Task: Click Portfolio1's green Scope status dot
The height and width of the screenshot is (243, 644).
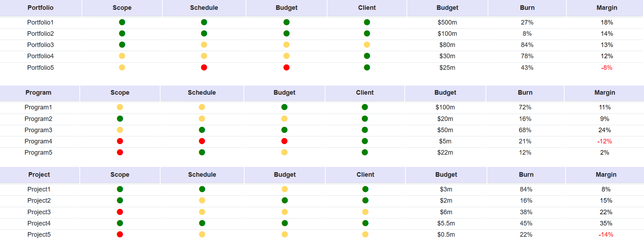Action: pyautogui.click(x=122, y=22)
